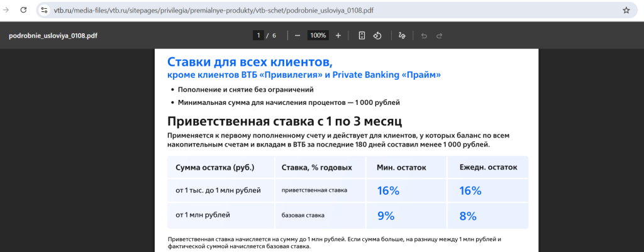Click bullet about minimum sum 1 000 рублей

(289, 102)
